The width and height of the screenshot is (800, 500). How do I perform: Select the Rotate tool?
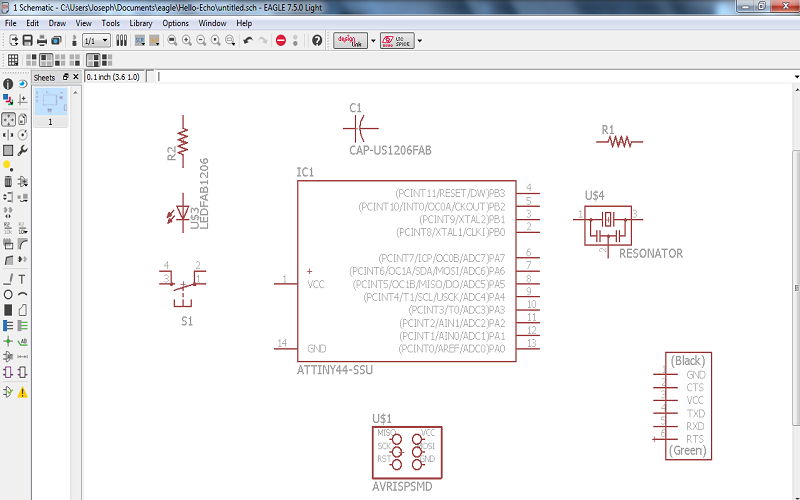22,135
